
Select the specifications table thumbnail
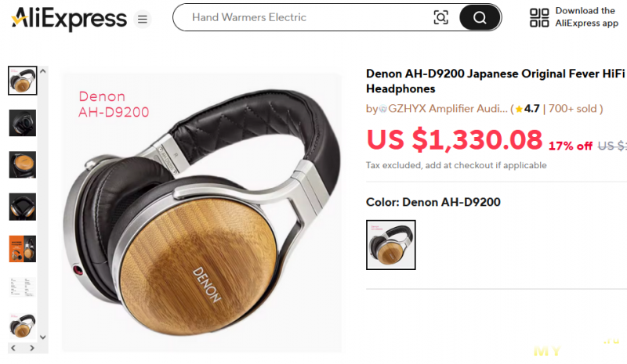point(23,287)
